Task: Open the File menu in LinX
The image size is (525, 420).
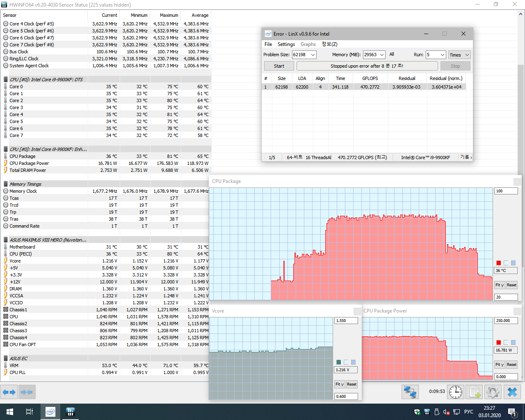Action: pyautogui.click(x=268, y=44)
